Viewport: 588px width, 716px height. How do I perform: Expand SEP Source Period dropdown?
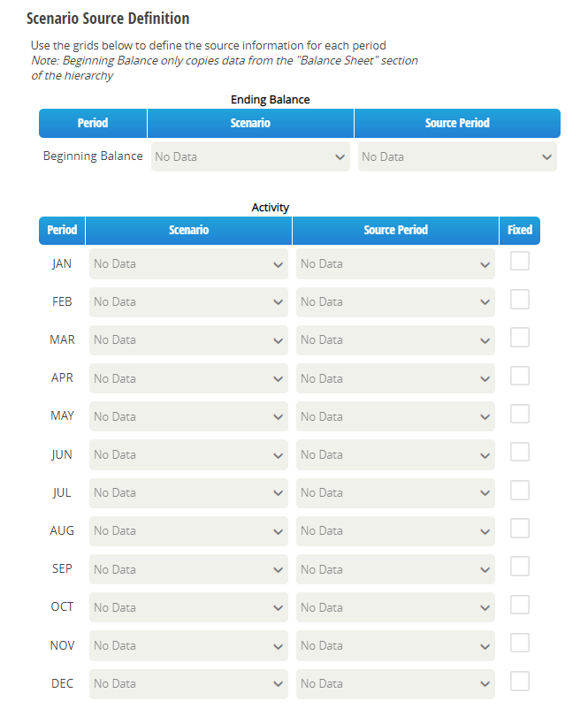(x=395, y=569)
